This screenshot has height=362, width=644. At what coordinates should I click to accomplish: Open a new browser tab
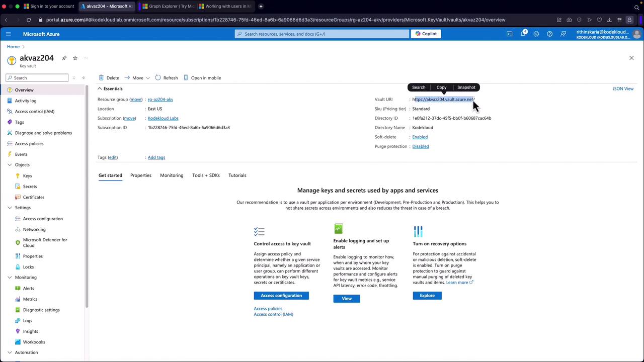pyautogui.click(x=261, y=6)
